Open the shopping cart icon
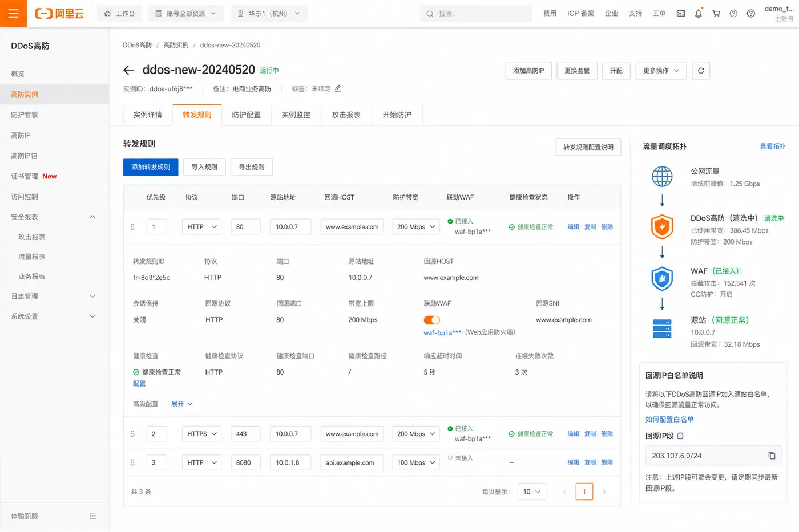 (716, 13)
